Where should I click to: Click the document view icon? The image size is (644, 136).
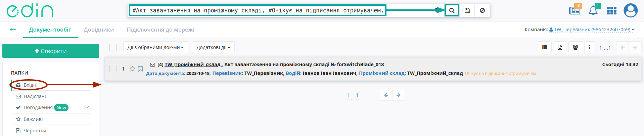tap(560, 47)
